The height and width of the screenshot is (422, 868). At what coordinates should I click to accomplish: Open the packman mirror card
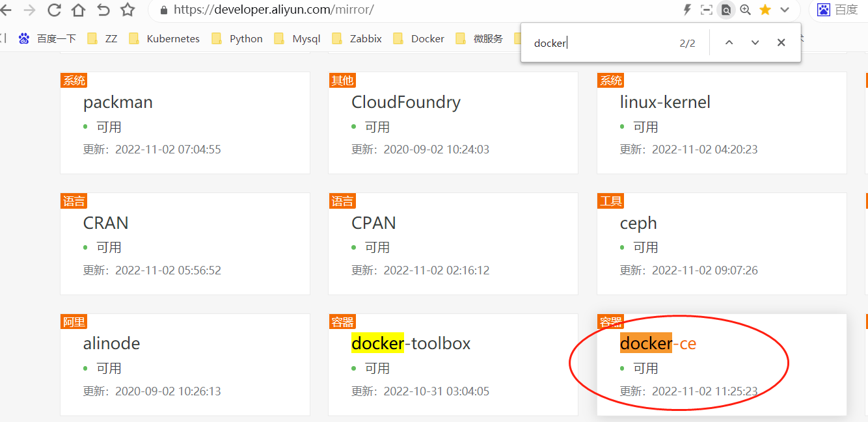pos(185,123)
